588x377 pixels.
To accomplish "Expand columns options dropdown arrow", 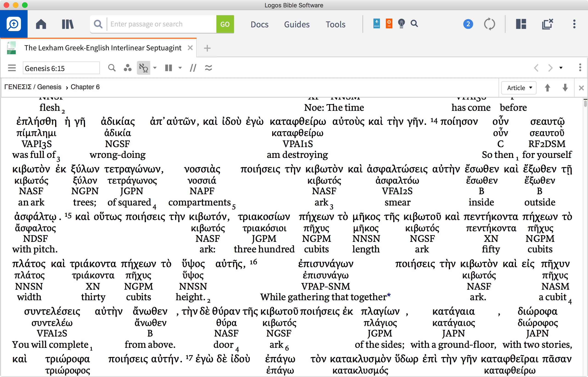I will [180, 68].
